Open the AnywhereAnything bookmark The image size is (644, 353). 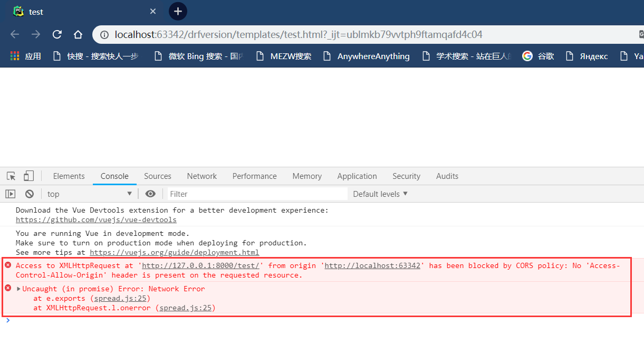click(366, 56)
